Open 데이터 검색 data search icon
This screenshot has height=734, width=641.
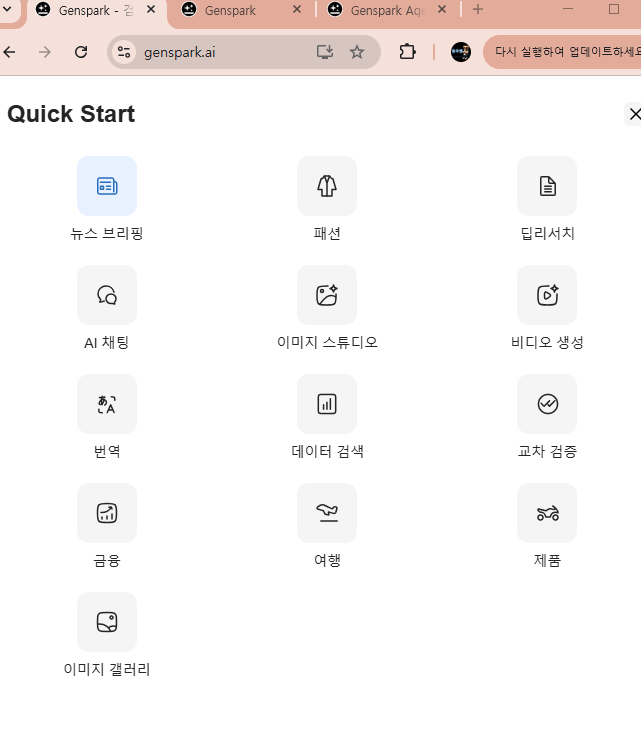coord(327,404)
